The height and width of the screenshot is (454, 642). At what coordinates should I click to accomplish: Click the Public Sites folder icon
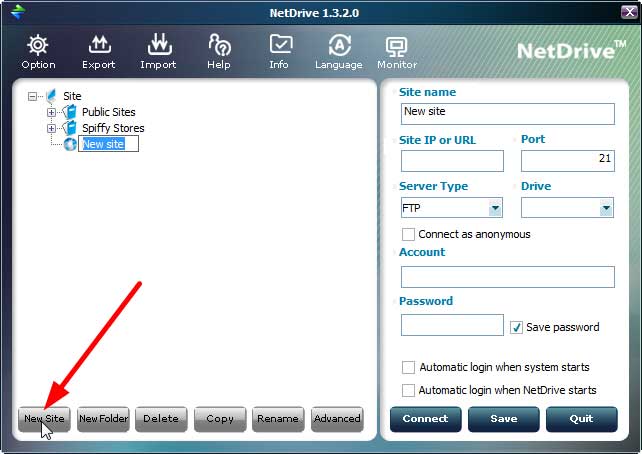(70, 112)
